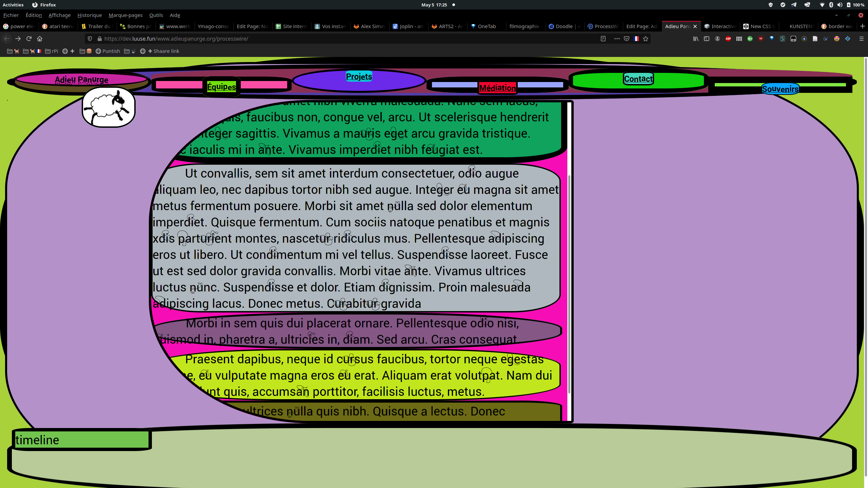Click the Adblock Plus extension icon
868x488 pixels.
coord(728,39)
